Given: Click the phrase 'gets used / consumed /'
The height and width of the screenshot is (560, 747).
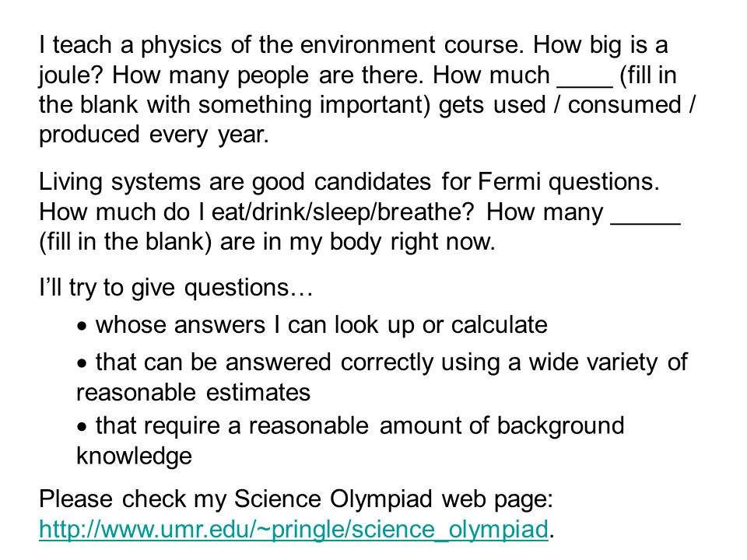Looking at the screenshot, I should pyautogui.click(x=567, y=106).
